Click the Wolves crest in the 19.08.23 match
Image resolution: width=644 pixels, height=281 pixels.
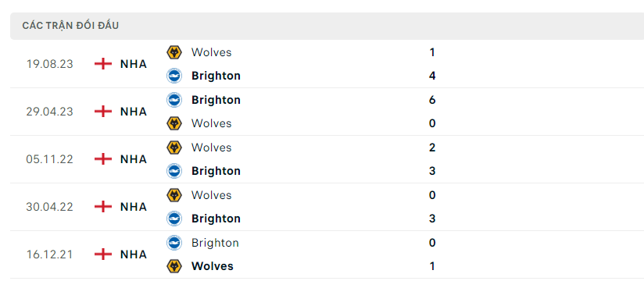[174, 52]
